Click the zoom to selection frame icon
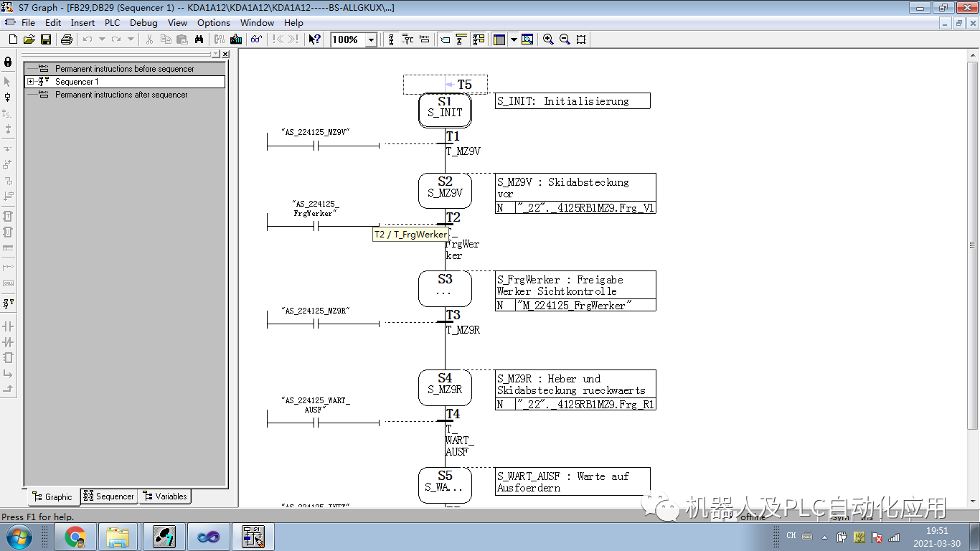980x551 pixels. [581, 39]
